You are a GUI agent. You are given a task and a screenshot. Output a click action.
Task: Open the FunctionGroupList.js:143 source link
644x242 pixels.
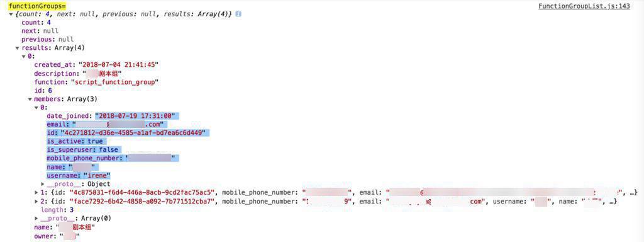[584, 6]
